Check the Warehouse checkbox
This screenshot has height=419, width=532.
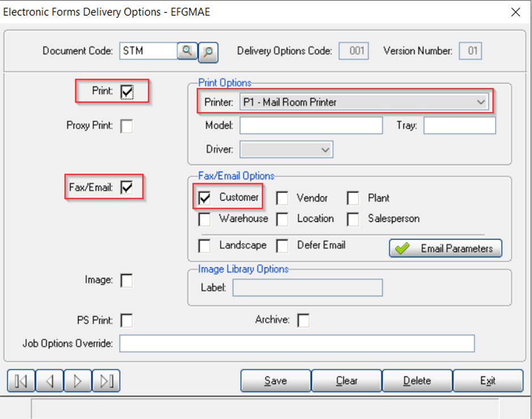(x=205, y=219)
